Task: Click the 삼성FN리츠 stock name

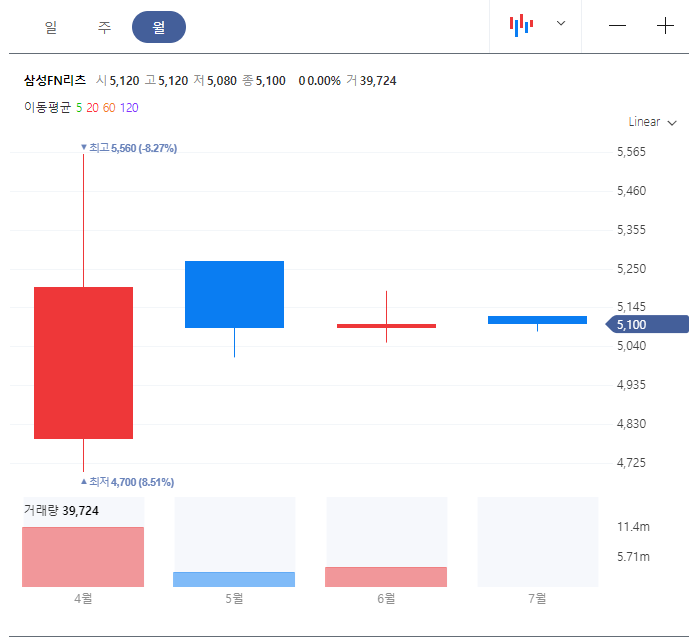Action: coord(55,80)
